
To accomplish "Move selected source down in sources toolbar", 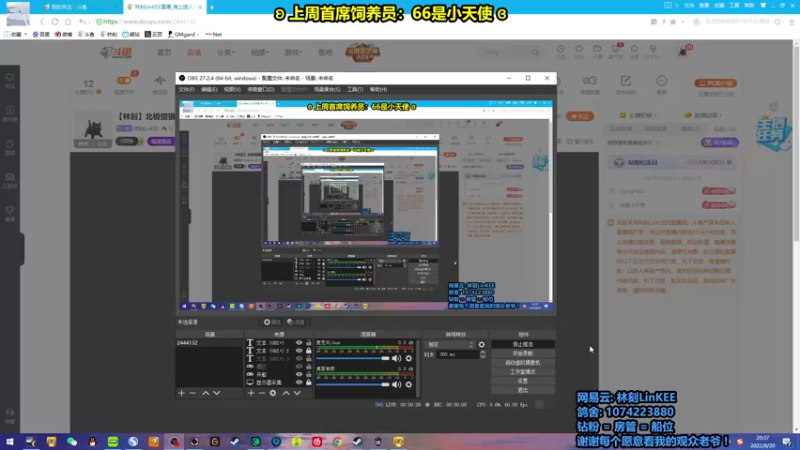I will click(297, 393).
